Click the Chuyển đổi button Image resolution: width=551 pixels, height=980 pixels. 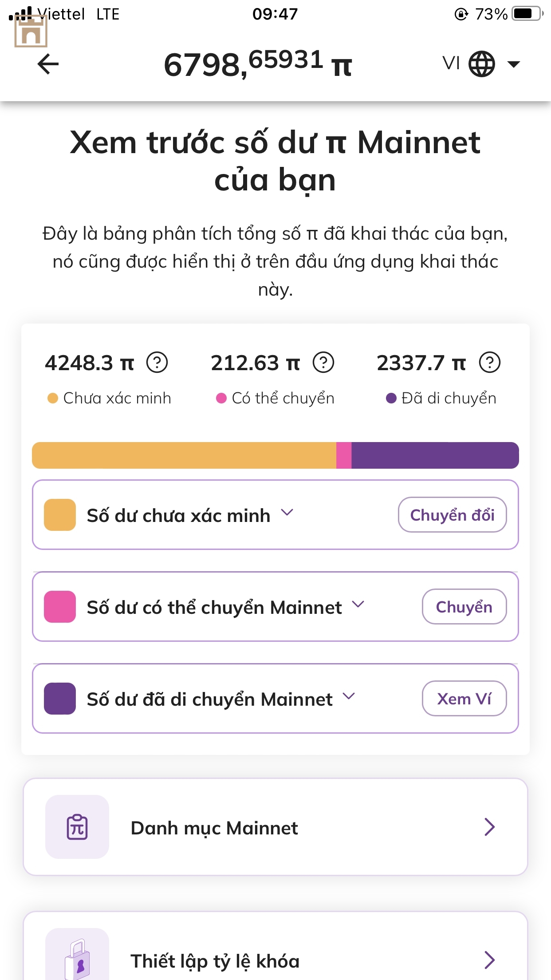[453, 515]
